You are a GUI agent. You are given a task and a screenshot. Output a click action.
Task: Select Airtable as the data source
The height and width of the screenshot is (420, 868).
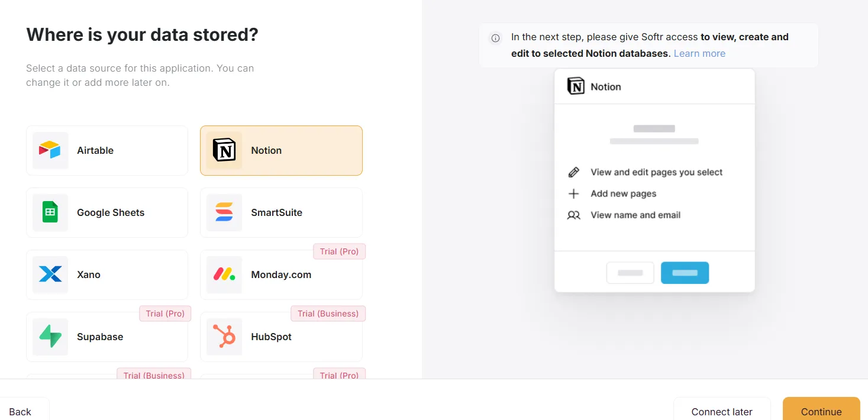[x=107, y=150]
